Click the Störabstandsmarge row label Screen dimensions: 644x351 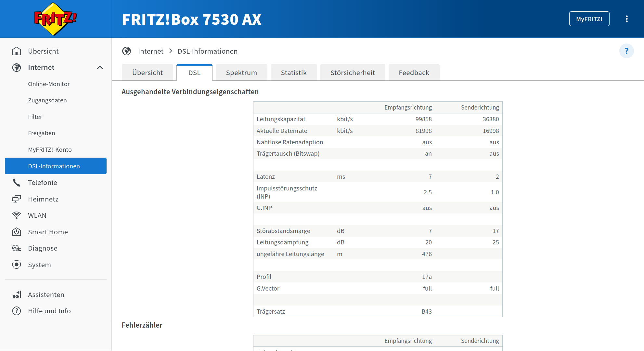pyautogui.click(x=283, y=231)
